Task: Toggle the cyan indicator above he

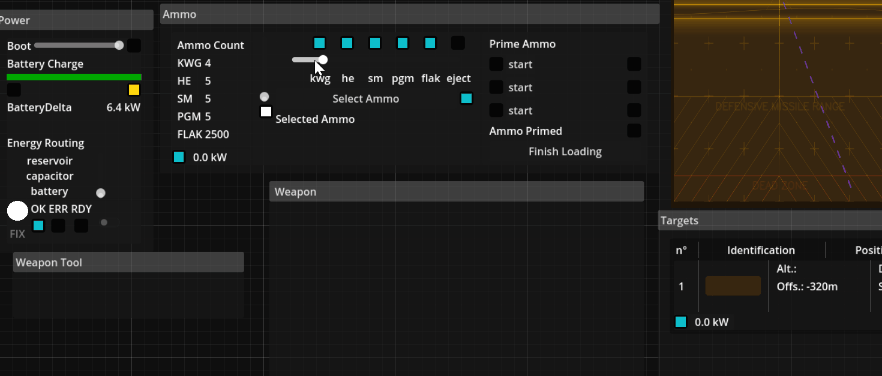Action: pyautogui.click(x=347, y=43)
